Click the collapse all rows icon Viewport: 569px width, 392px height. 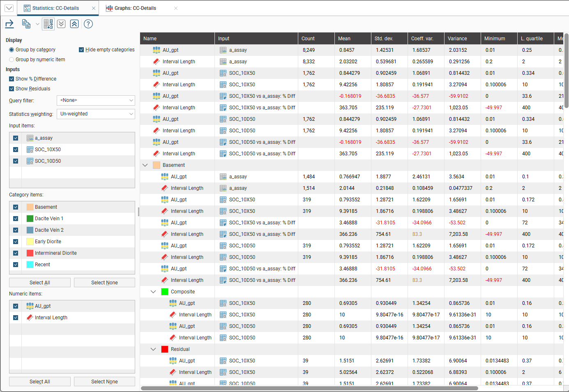coord(74,24)
